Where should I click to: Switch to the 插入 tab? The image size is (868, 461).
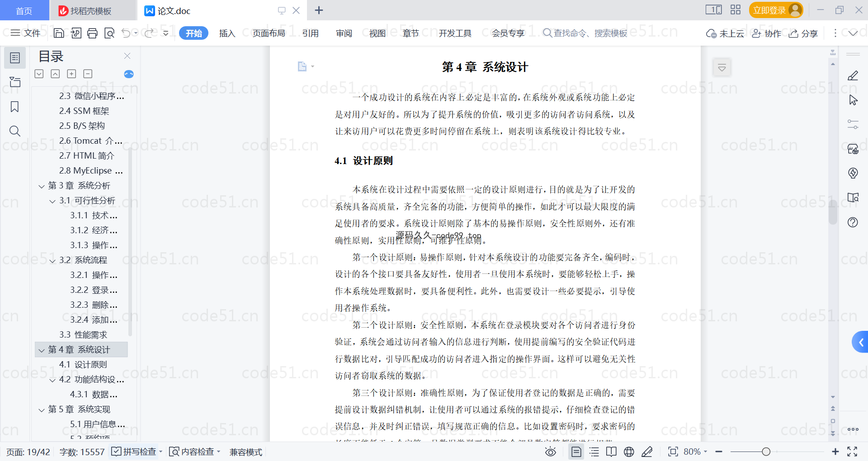[x=227, y=33]
